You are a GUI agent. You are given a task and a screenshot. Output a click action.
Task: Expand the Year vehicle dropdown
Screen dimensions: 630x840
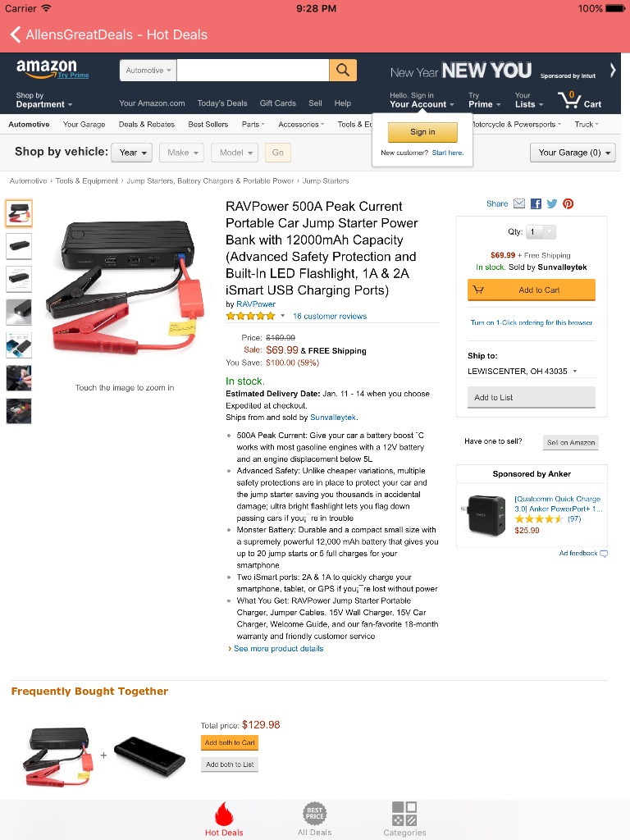(132, 153)
